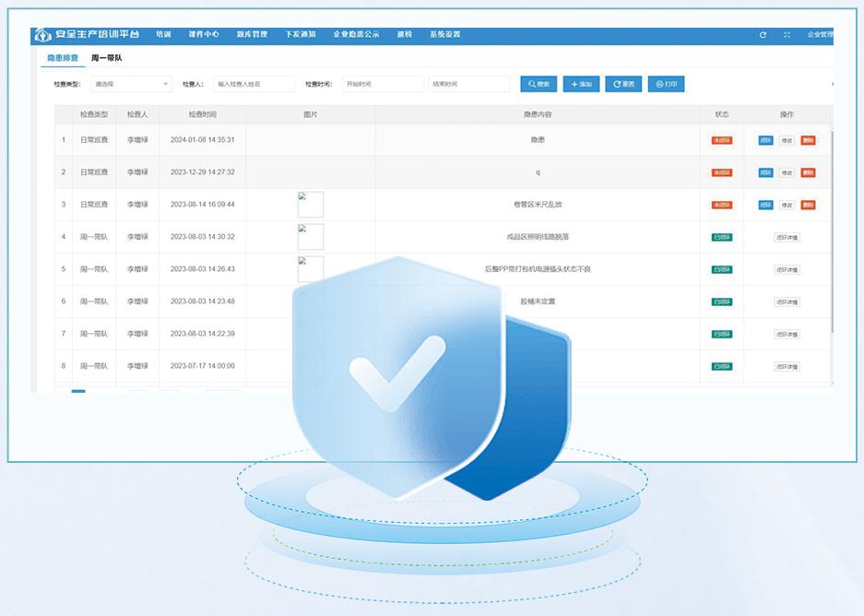Click the 结束时间 end time picker field
This screenshot has width=864, height=616.
click(x=468, y=84)
